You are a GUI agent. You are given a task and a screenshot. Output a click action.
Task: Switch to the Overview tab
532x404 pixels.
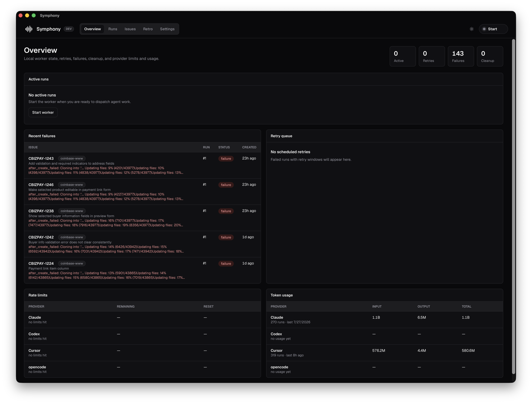[93, 29]
